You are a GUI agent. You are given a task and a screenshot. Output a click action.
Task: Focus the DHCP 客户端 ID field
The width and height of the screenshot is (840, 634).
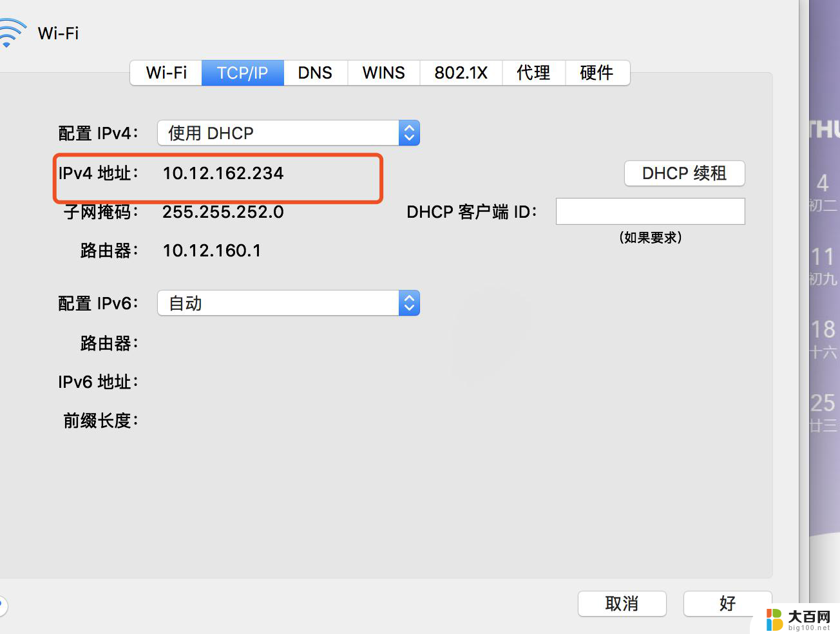click(x=651, y=211)
